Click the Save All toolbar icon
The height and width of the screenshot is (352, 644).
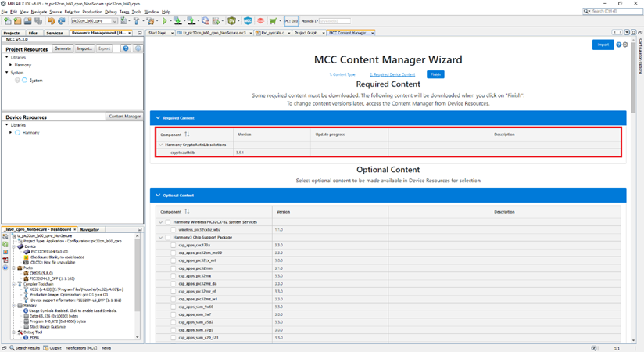(x=38, y=21)
